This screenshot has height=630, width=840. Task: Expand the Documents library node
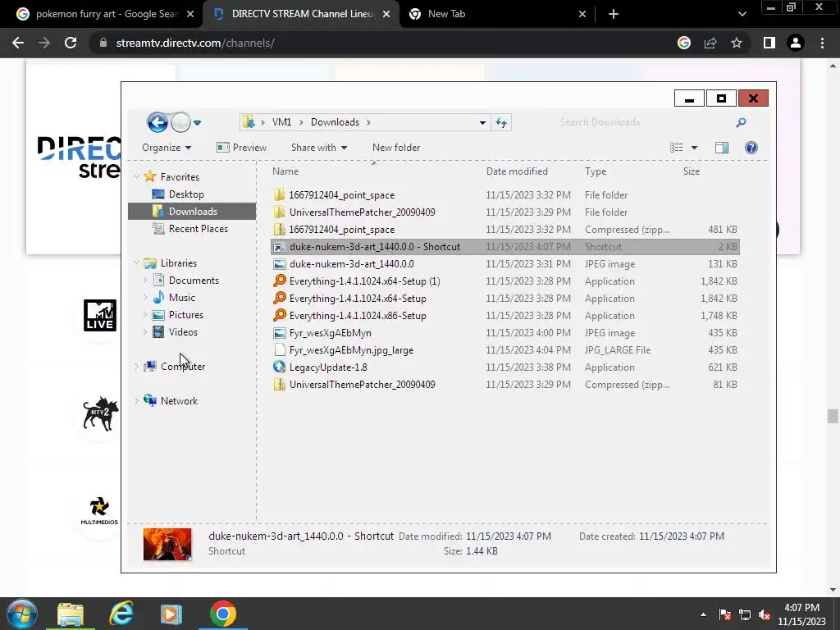[144, 281]
